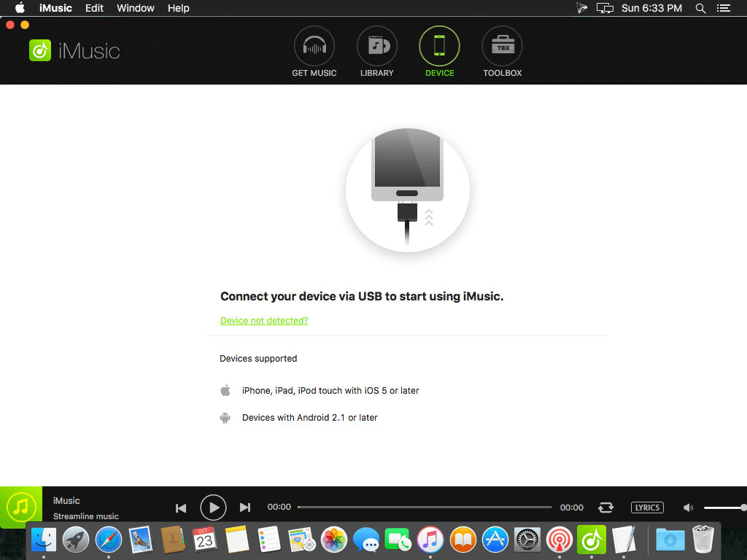Open iMusic from the Dock
Image resolution: width=747 pixels, height=560 pixels.
point(591,540)
